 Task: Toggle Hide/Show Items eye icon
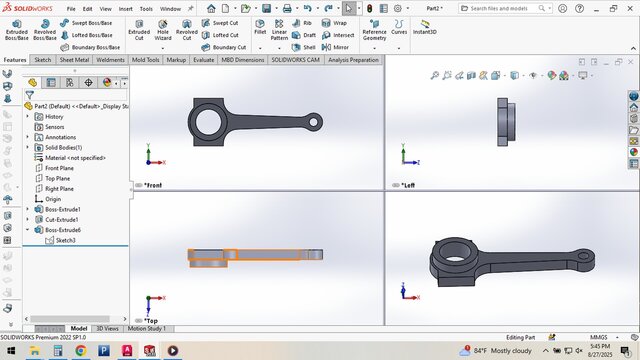[x=533, y=76]
